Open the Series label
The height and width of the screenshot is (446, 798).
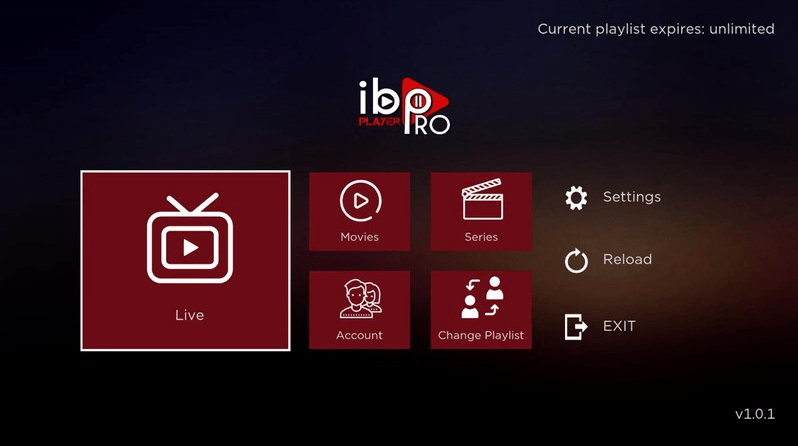pos(481,237)
